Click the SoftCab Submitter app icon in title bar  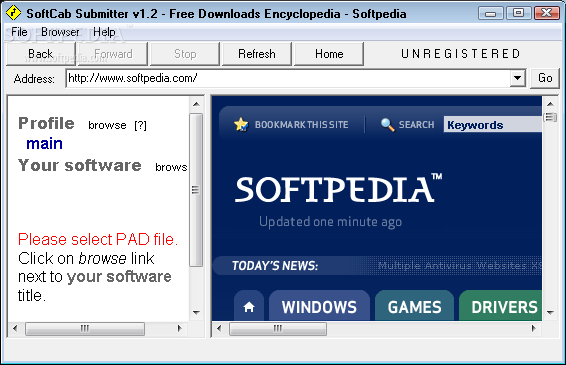coord(13,13)
